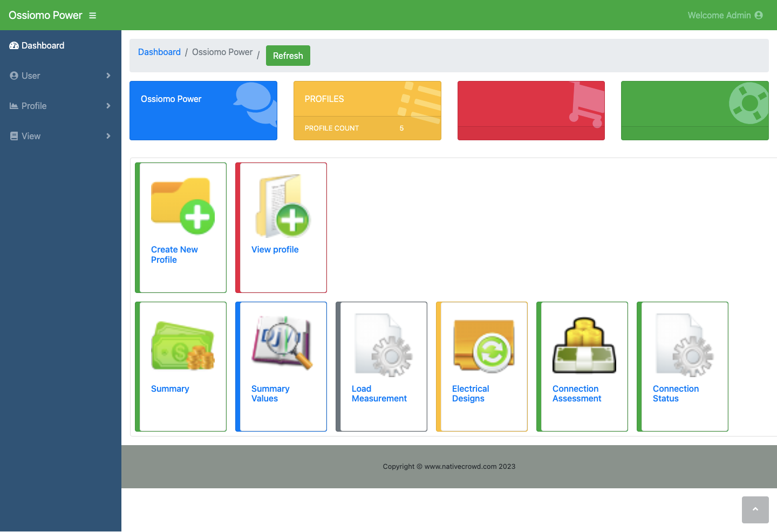The width and height of the screenshot is (777, 532).
Task: Click the list icon on PROFILES card
Action: [x=420, y=103]
